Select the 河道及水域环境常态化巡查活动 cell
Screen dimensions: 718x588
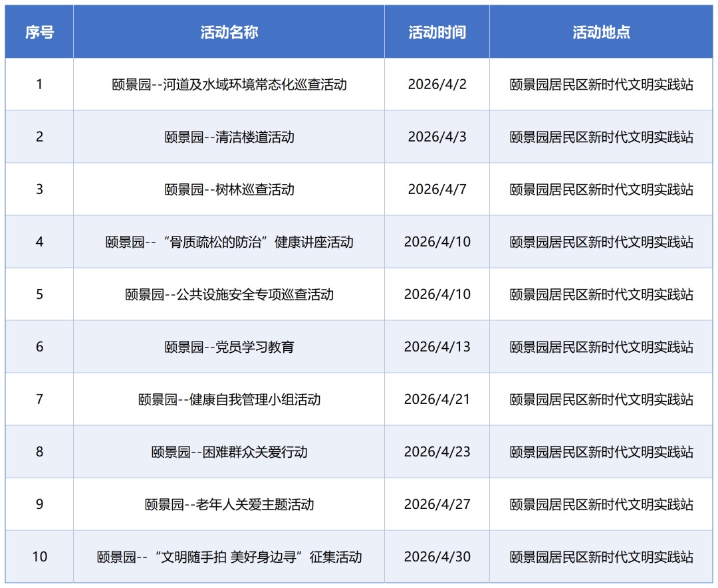[x=229, y=84]
